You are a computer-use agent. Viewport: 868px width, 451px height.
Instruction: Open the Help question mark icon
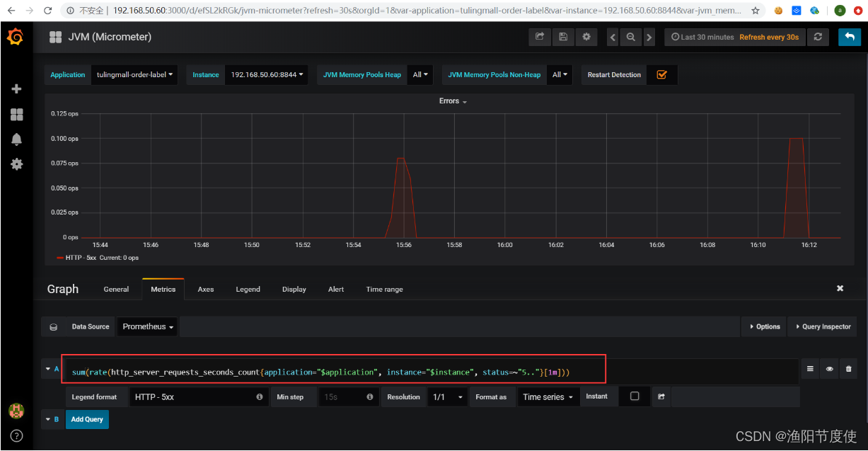[x=16, y=435]
